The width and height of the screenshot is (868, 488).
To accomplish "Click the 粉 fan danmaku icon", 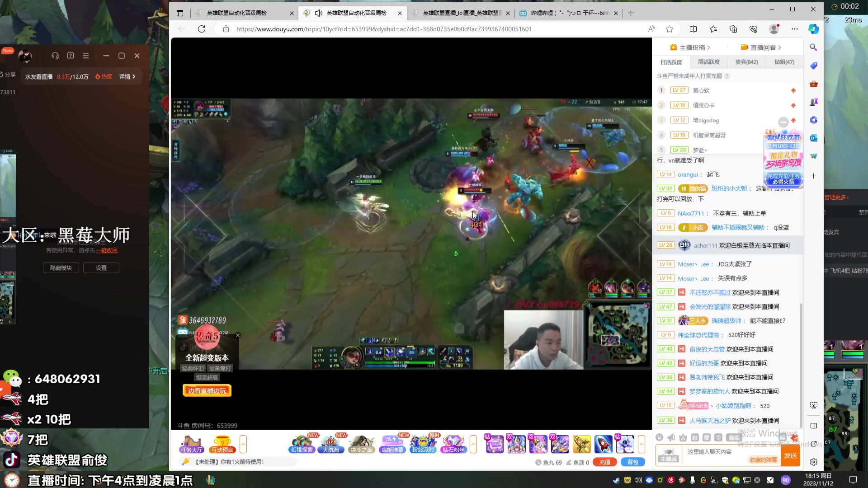I will [x=694, y=437].
